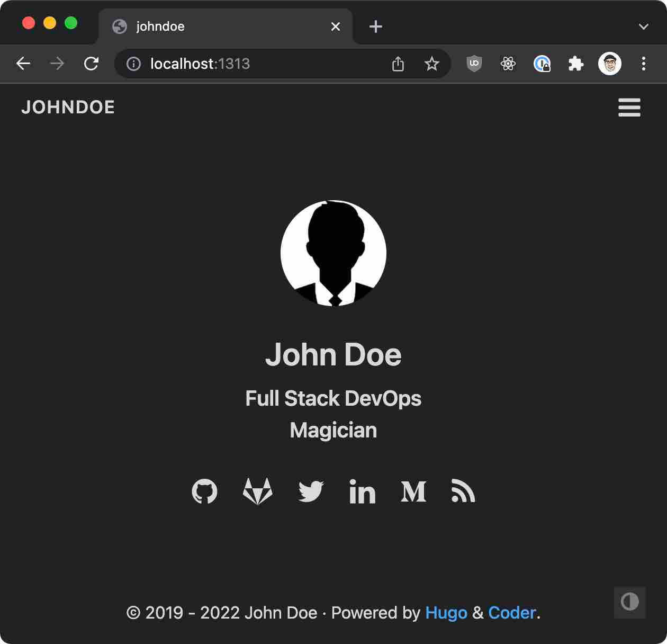Open a new tab with plus button
This screenshot has height=644, width=667.
click(x=375, y=26)
